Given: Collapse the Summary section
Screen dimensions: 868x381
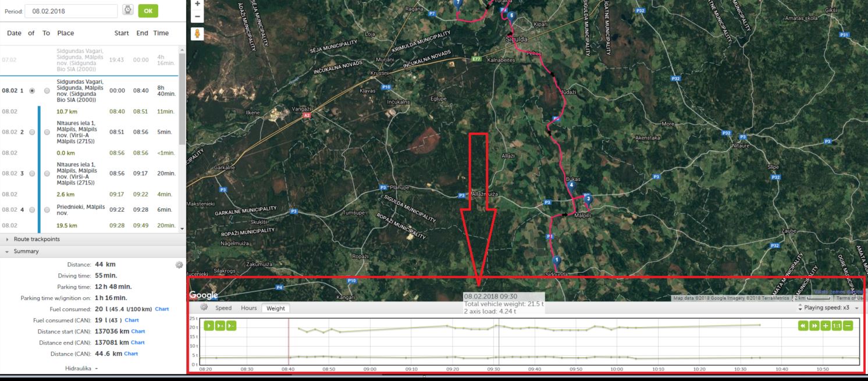Looking at the screenshot, I should pos(93,251).
